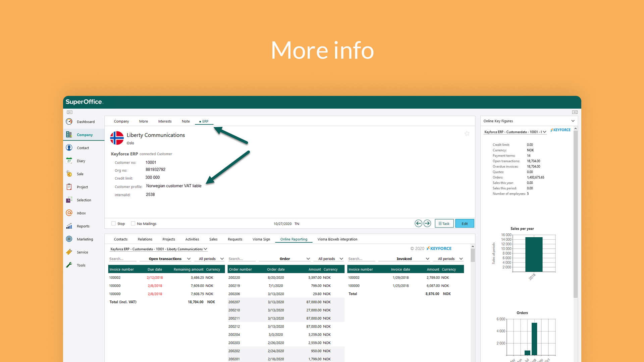Open the Dashboard icon in sidebar
Screen dimensions: 644x362
pyautogui.click(x=69, y=122)
